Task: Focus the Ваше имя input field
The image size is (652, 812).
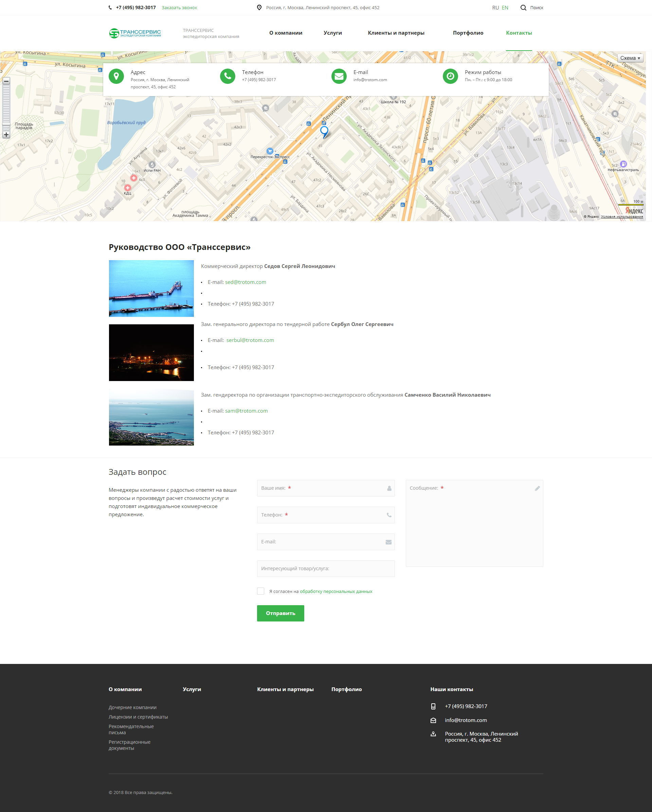Action: [x=326, y=488]
